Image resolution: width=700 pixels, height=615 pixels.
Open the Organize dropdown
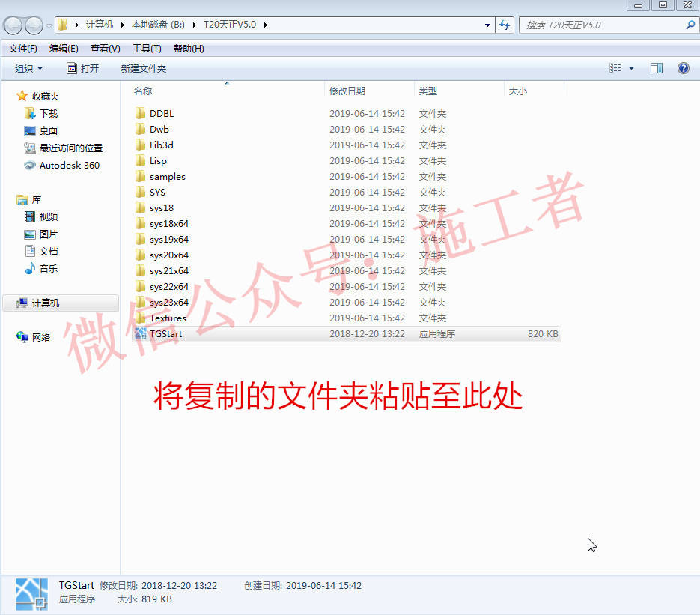coord(28,68)
